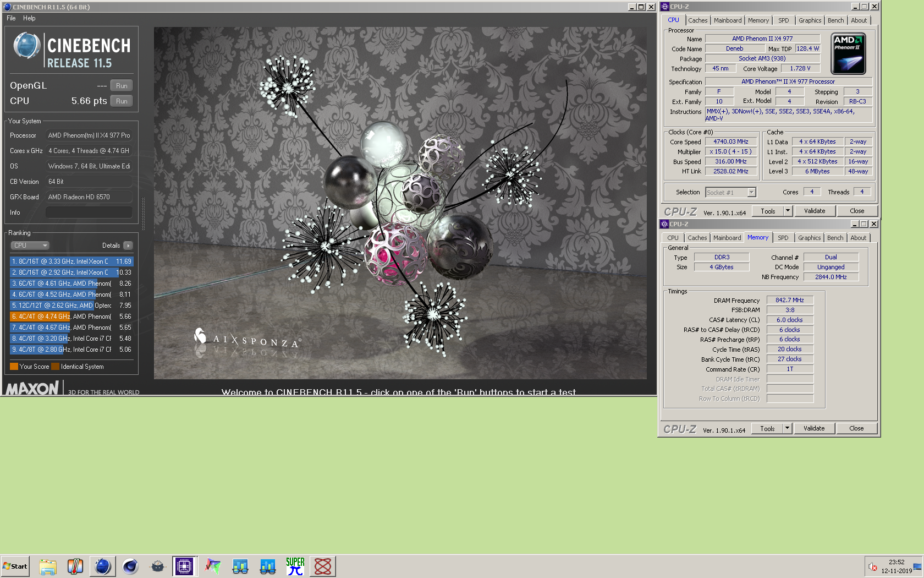Switch to Bench tab in the top CPU-Z window
This screenshot has width=924, height=578.
click(836, 20)
